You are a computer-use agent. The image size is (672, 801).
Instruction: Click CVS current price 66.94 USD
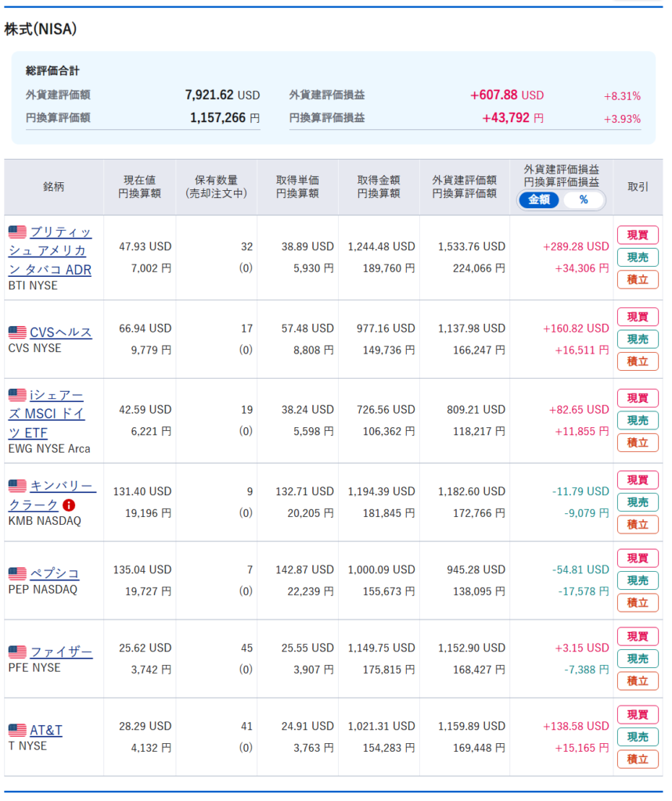coord(146,329)
